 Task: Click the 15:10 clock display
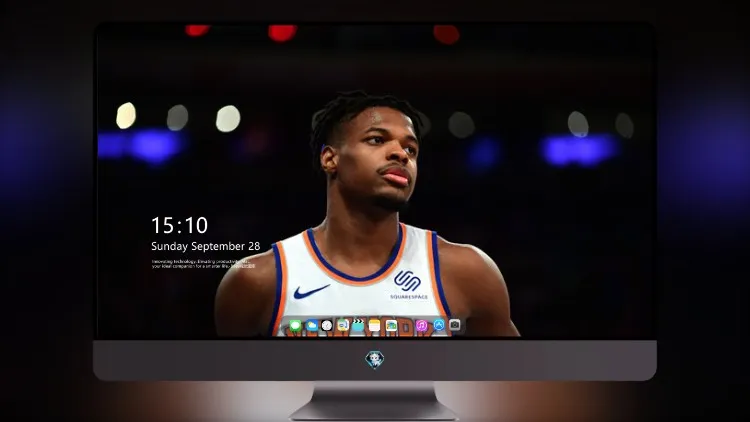(179, 225)
